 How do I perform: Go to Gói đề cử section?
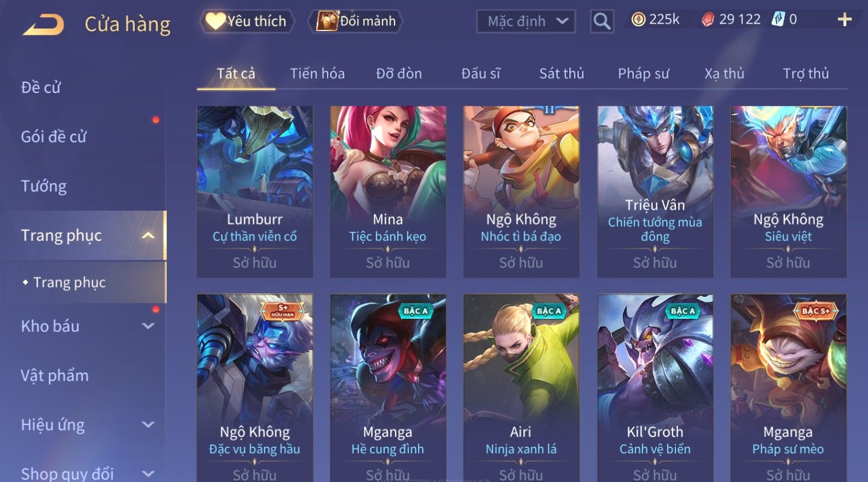point(54,137)
